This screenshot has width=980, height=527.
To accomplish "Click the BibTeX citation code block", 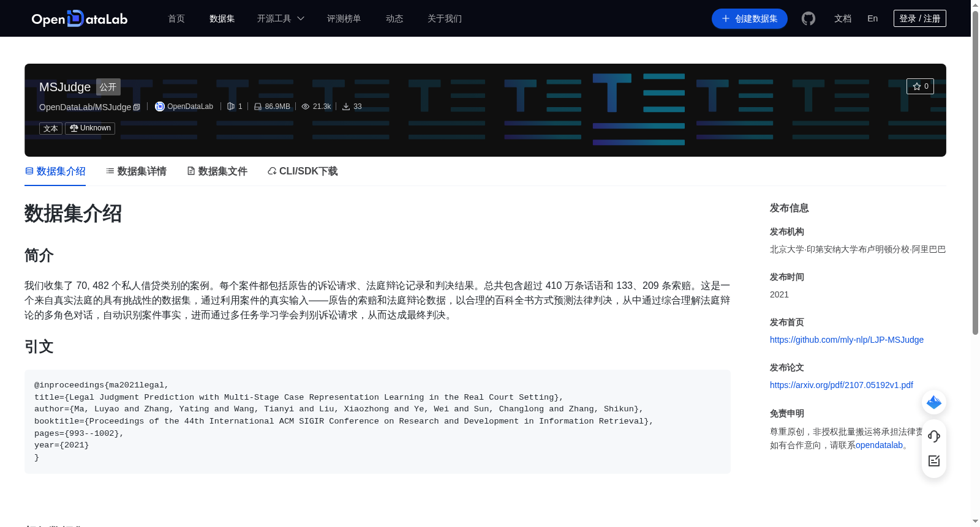I will [x=377, y=421].
